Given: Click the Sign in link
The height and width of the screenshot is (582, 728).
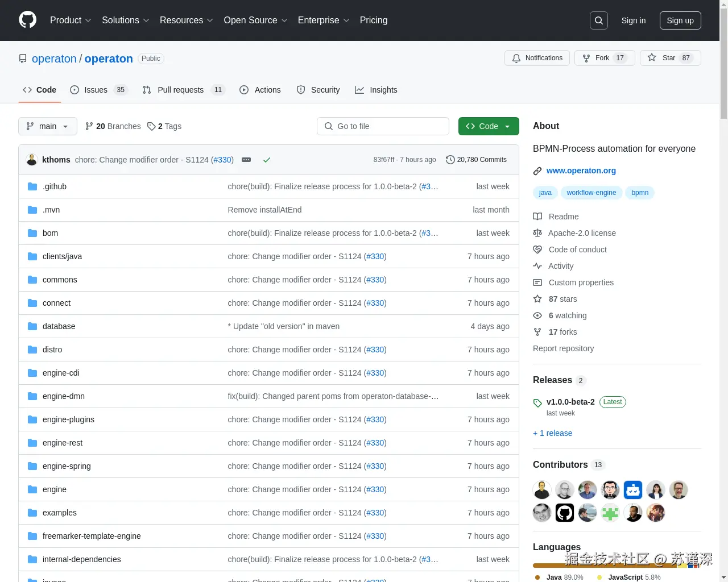Looking at the screenshot, I should [634, 20].
